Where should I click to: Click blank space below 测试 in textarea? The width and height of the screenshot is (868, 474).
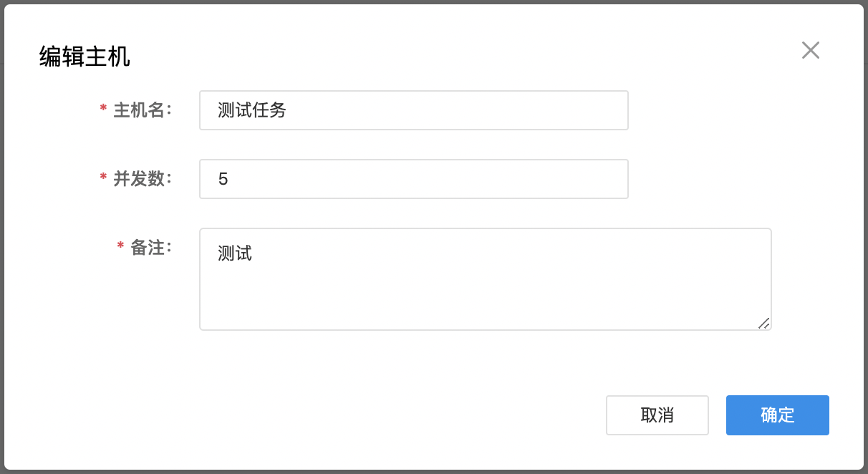click(473, 297)
